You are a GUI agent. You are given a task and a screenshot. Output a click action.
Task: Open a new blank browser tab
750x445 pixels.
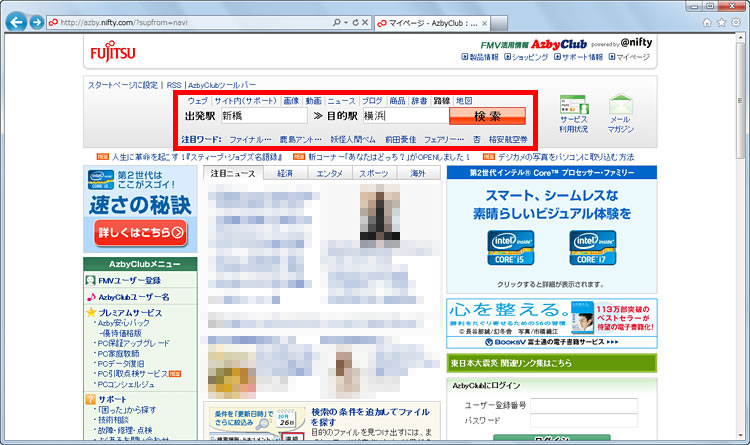[x=499, y=23]
